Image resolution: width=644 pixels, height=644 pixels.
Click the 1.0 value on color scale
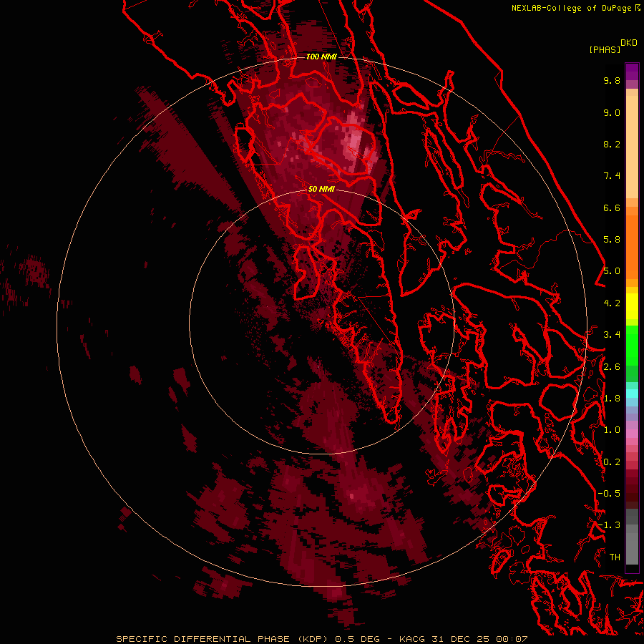point(612,430)
